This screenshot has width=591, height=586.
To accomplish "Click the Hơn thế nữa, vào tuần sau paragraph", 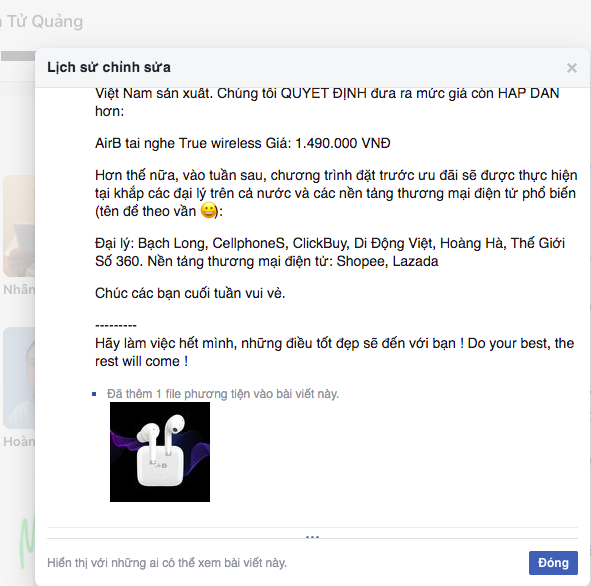I will click(336, 193).
